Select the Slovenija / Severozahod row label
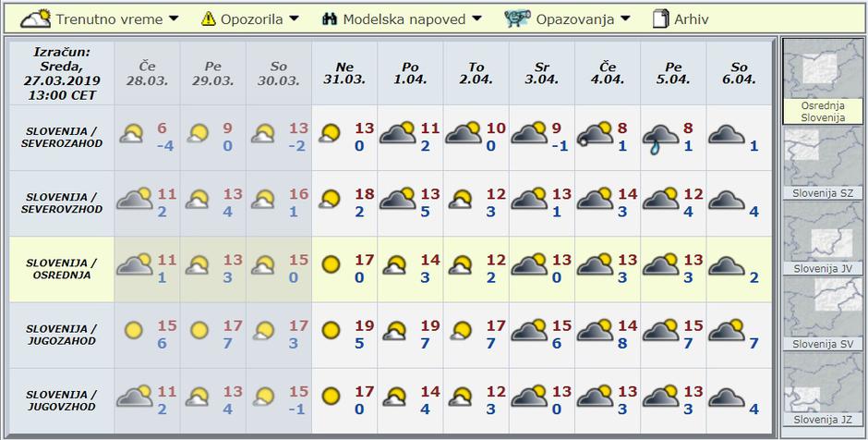The height and width of the screenshot is (440, 868). click(62, 137)
